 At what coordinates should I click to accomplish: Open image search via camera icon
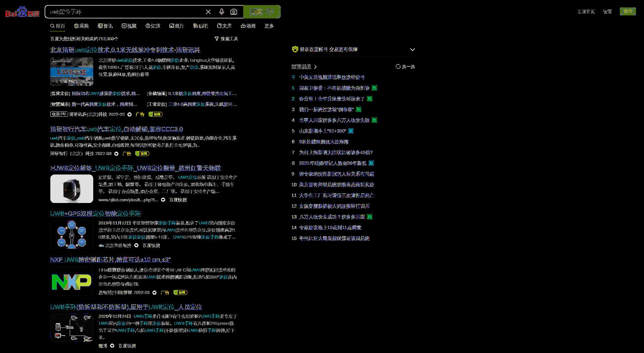pyautogui.click(x=234, y=12)
